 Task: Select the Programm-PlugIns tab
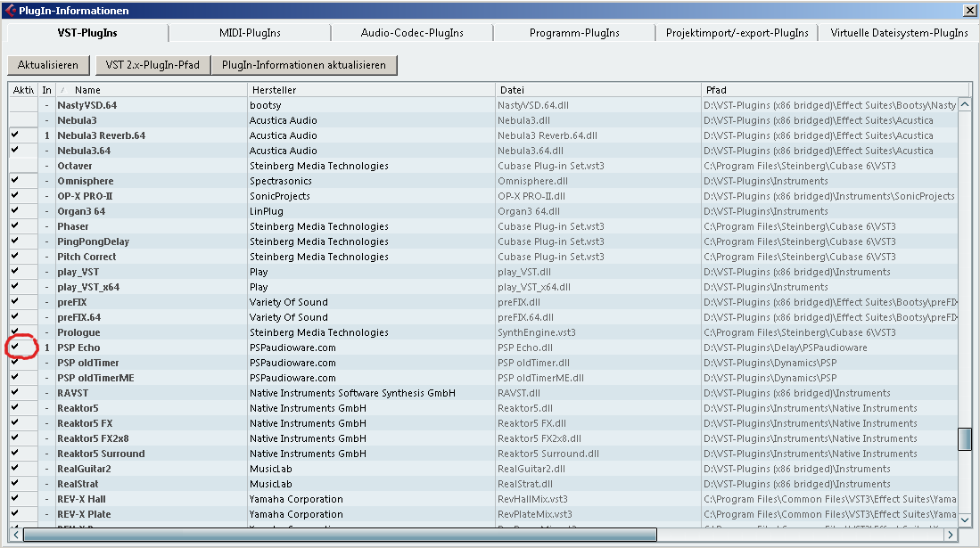point(574,33)
